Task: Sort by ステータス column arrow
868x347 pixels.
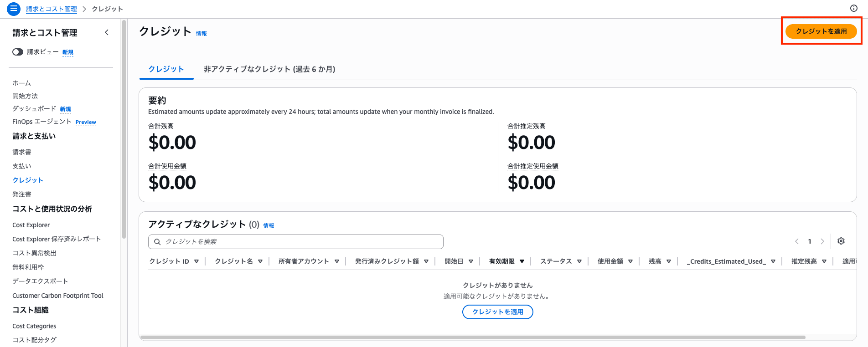Action: pos(579,261)
